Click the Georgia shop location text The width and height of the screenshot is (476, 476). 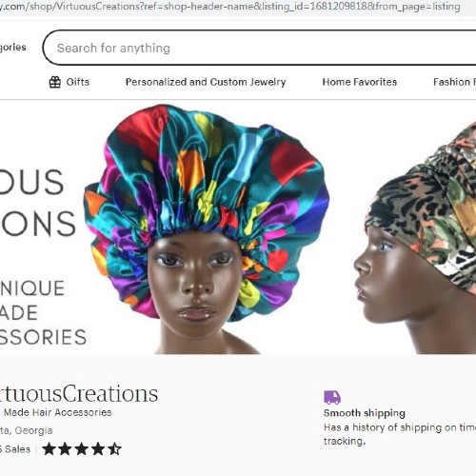pos(26,430)
